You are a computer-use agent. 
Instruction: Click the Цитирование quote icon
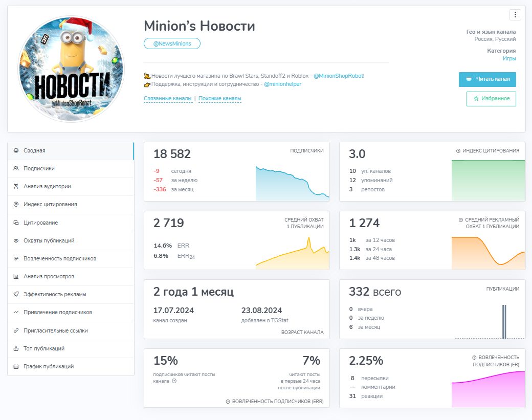click(x=16, y=223)
